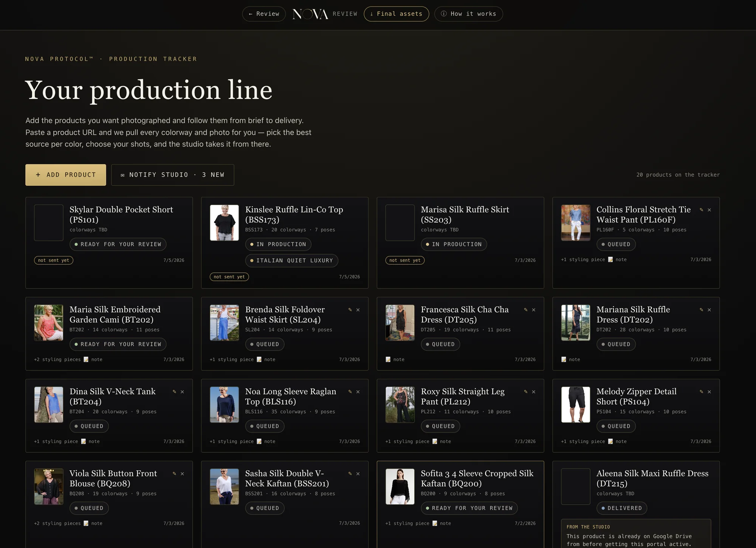Click Queued status on Roxy Silk Straight Leg Pant
The image size is (756, 548).
(440, 426)
